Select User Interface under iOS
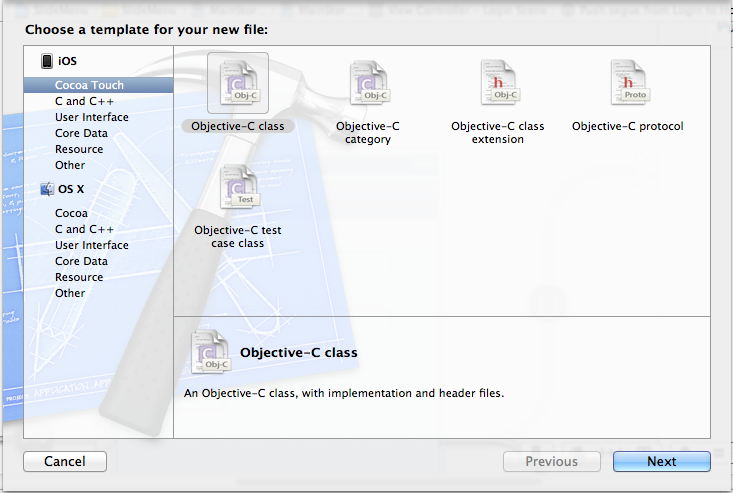The height and width of the screenshot is (493, 733). click(x=91, y=117)
